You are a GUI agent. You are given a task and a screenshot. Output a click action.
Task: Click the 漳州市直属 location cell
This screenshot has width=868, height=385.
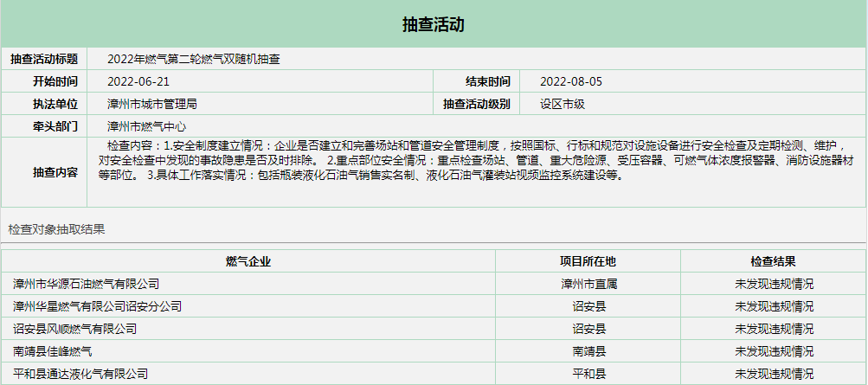coord(588,284)
